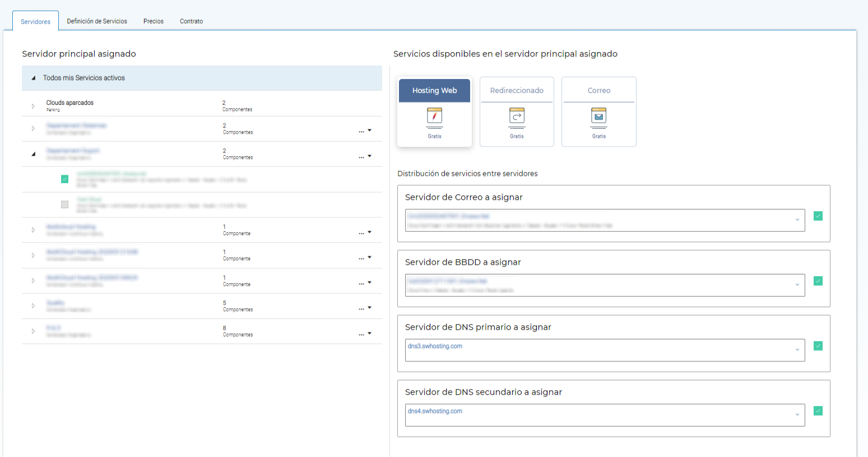
Task: Click the 8 Componentes count text
Action: tap(238, 331)
